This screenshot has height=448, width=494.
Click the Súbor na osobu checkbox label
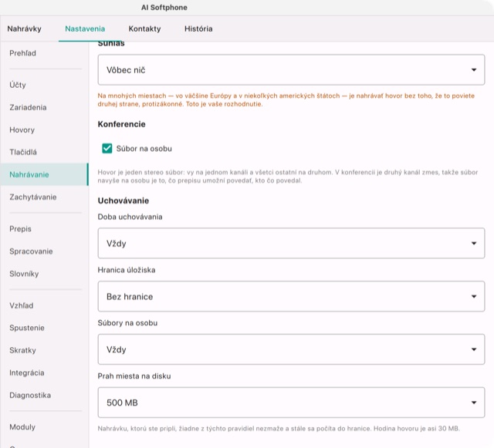144,149
